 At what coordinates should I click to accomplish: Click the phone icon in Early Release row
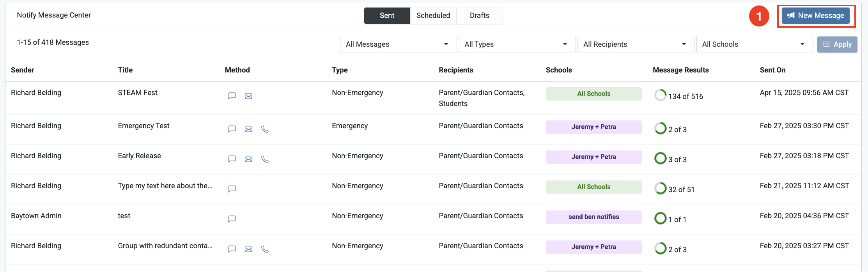tap(265, 159)
